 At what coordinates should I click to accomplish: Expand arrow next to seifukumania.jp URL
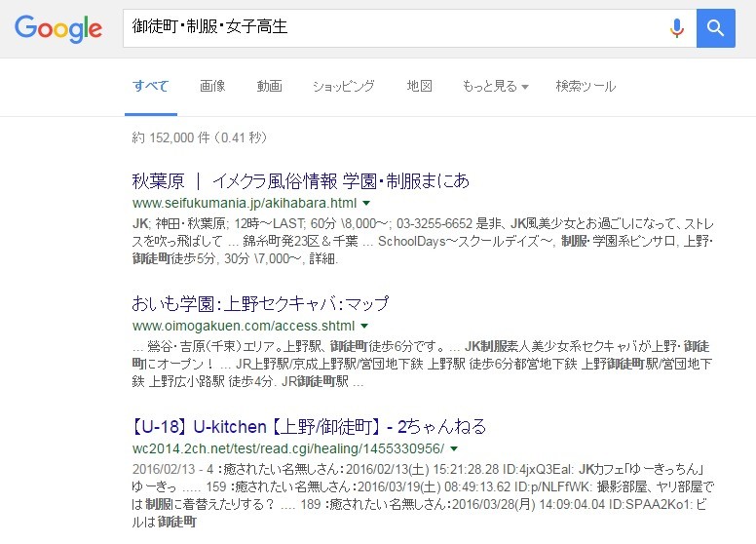point(366,203)
